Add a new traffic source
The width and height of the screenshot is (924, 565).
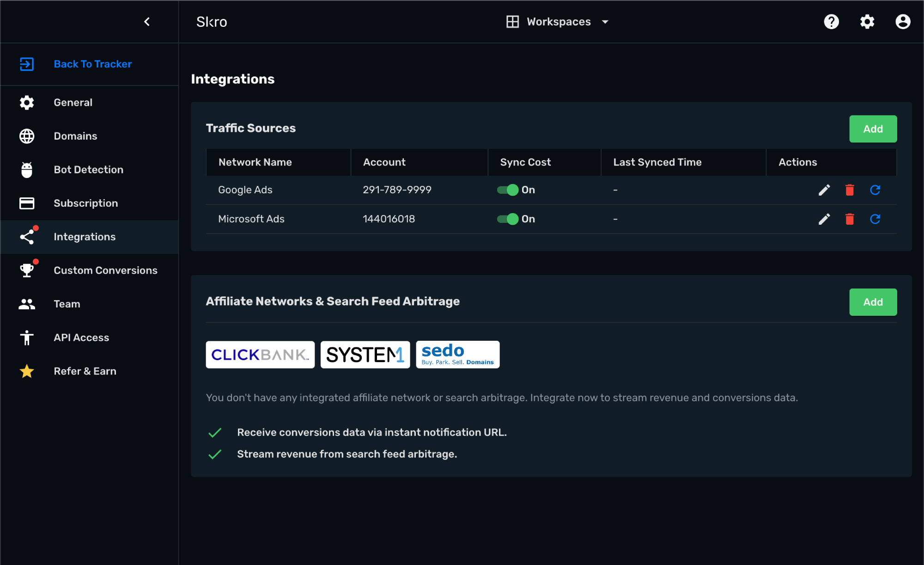tap(873, 129)
